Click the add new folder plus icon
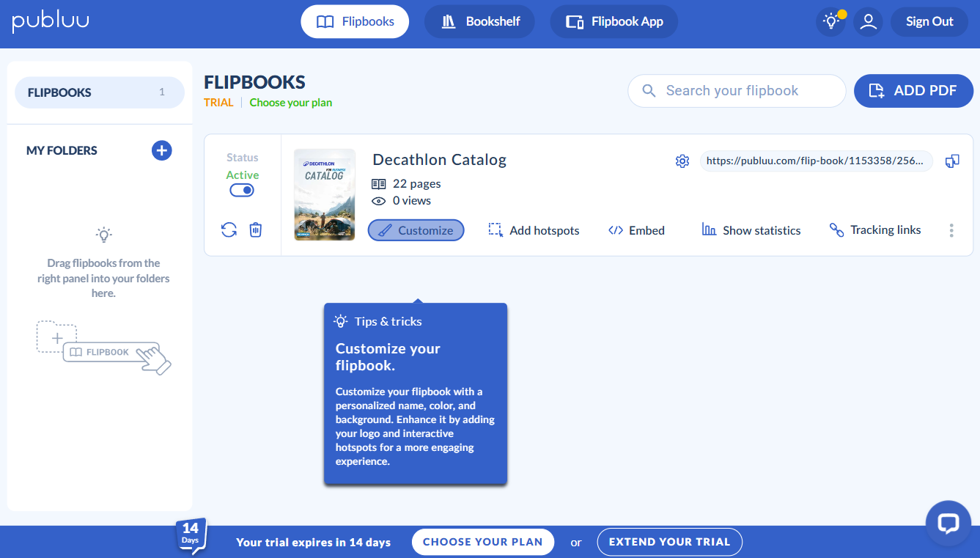The height and width of the screenshot is (558, 980). pos(162,150)
